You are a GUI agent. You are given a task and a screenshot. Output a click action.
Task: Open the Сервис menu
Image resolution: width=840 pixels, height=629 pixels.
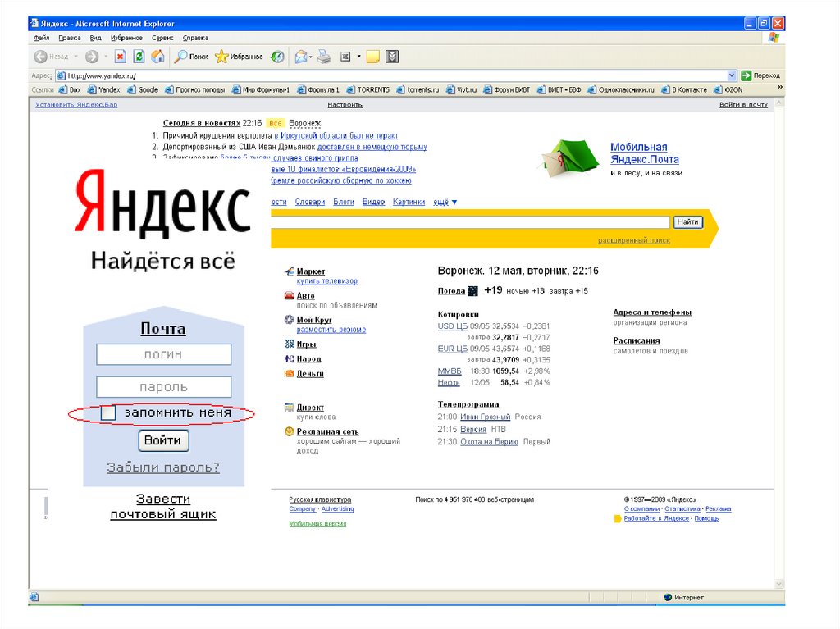pos(162,38)
